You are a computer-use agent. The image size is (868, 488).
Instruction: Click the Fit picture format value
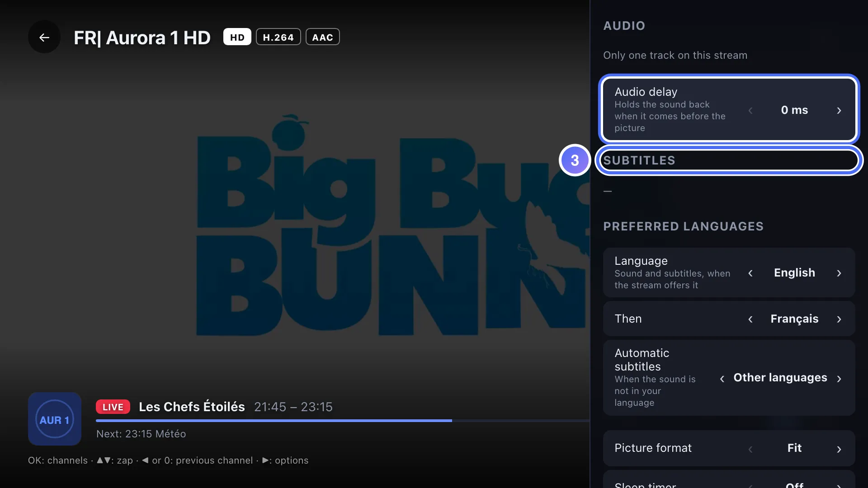794,448
